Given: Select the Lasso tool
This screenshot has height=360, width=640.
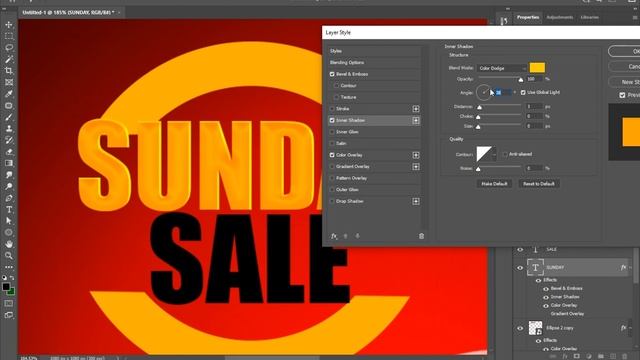Looking at the screenshot, I should pos(9,48).
